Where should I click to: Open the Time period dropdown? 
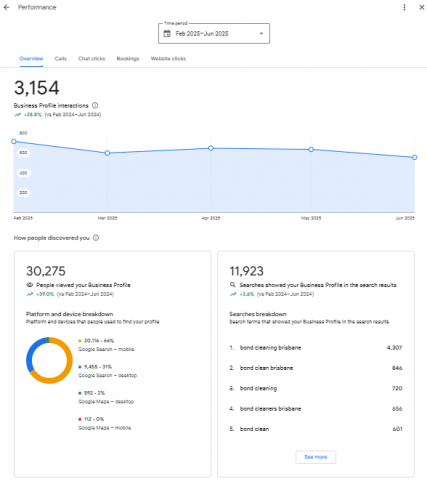pos(214,33)
